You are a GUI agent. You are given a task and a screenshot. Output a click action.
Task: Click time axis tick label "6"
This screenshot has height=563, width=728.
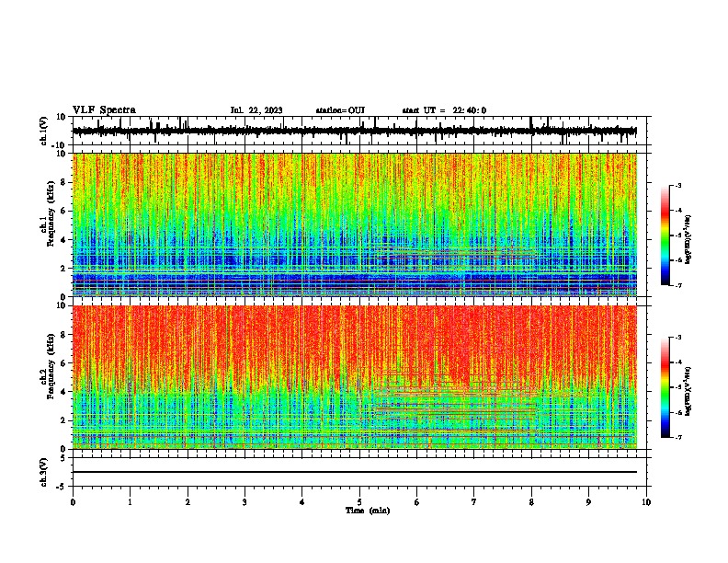point(416,502)
